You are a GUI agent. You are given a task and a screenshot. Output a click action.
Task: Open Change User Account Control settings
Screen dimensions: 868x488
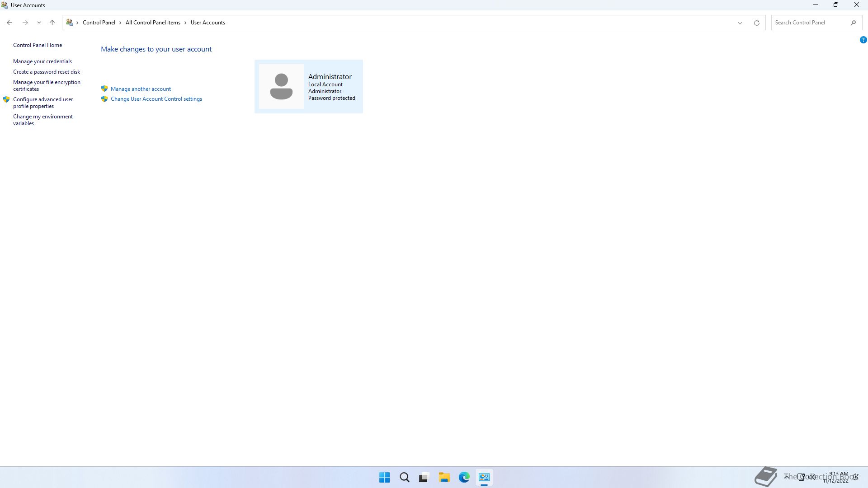pos(156,99)
